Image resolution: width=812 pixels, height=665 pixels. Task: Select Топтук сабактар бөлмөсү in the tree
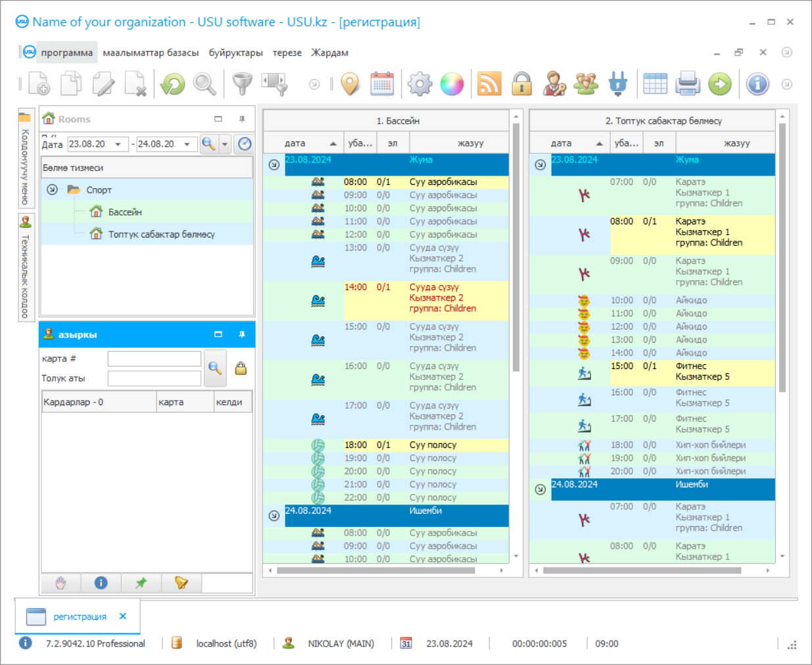[162, 234]
